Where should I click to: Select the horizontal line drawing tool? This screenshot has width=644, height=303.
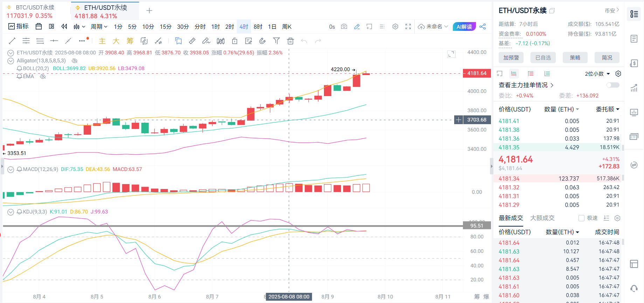coord(54,41)
